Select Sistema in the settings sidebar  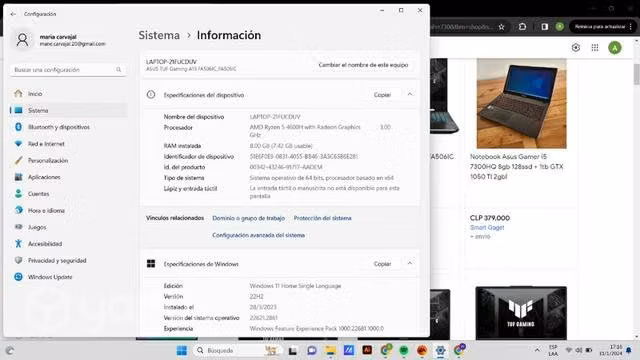[x=69, y=110]
